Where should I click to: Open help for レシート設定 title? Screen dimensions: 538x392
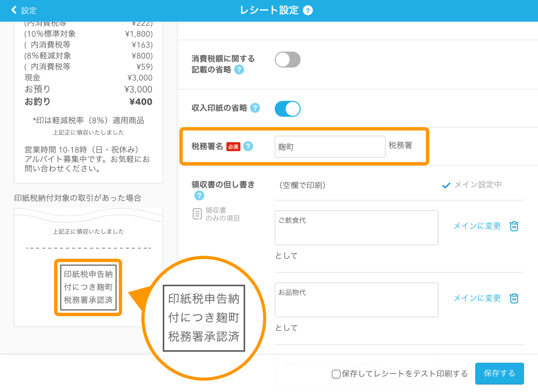(x=308, y=10)
